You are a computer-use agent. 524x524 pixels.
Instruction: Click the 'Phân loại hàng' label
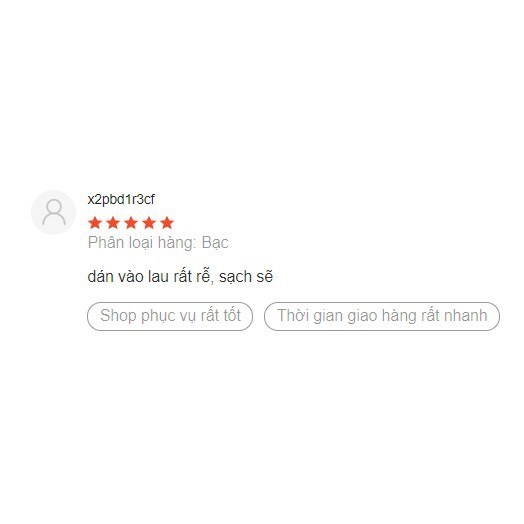142,243
